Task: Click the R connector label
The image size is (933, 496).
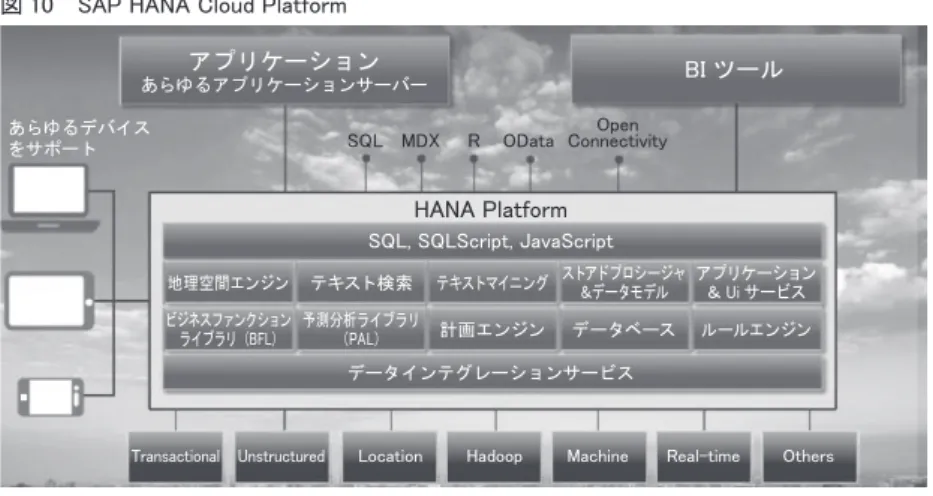Action: coord(474,141)
